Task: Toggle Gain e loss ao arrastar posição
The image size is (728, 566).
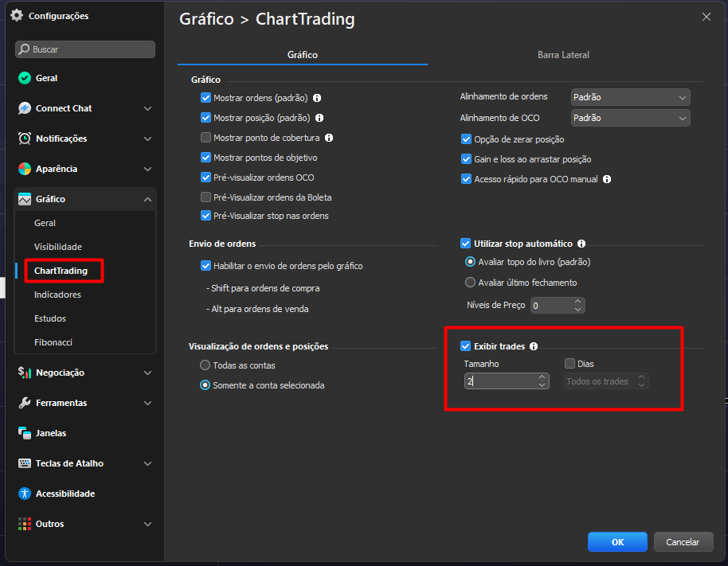Action: [x=466, y=159]
